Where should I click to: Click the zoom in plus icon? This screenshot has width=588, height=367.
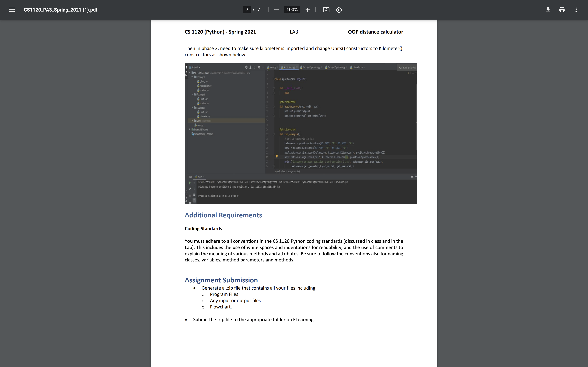308,10
